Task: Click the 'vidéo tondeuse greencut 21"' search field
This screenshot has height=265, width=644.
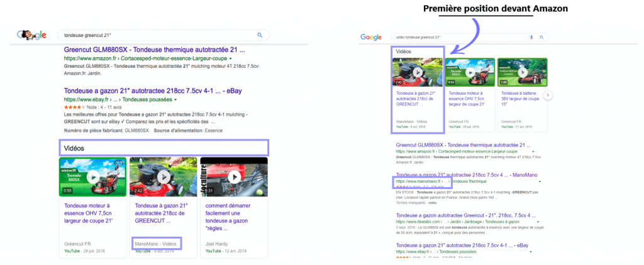Action: [469, 37]
